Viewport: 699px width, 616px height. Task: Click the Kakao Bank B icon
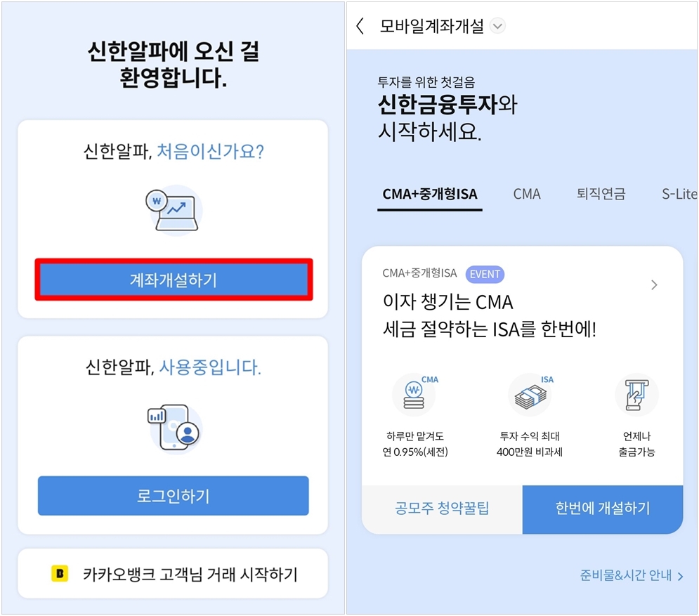point(61,573)
